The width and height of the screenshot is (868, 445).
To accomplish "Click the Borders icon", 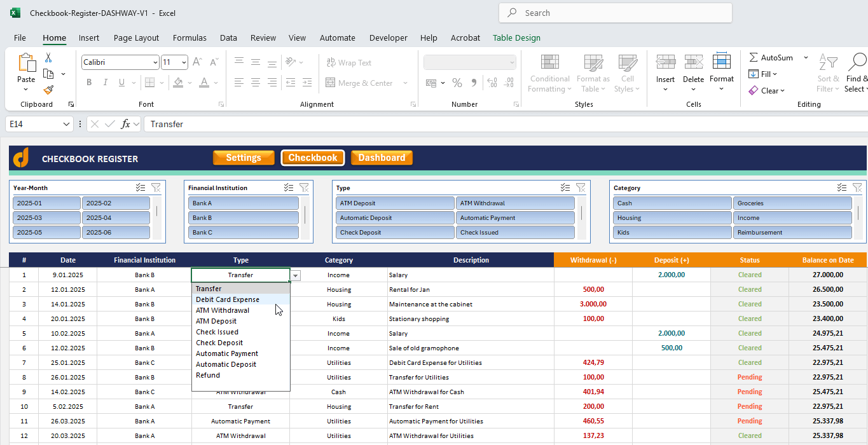I will point(149,83).
